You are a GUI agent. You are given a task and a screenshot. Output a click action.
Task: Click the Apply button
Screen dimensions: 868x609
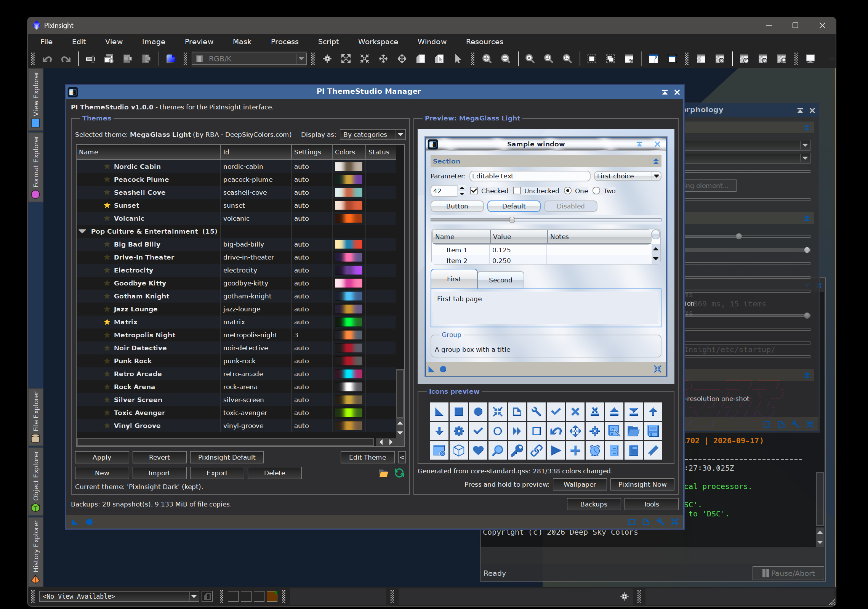pos(102,457)
